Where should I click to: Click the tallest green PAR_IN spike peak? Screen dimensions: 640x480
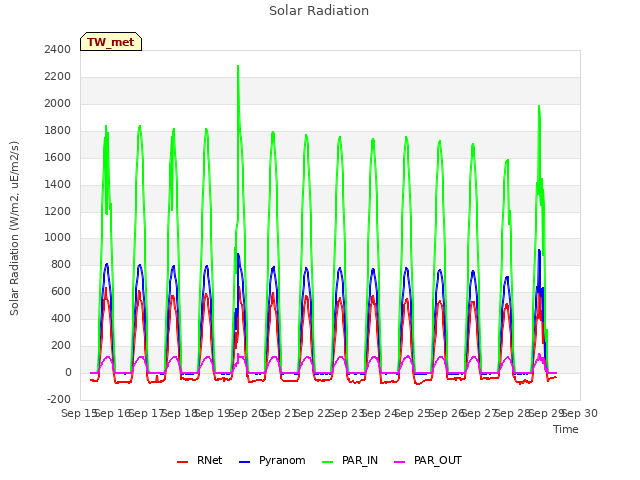point(238,66)
